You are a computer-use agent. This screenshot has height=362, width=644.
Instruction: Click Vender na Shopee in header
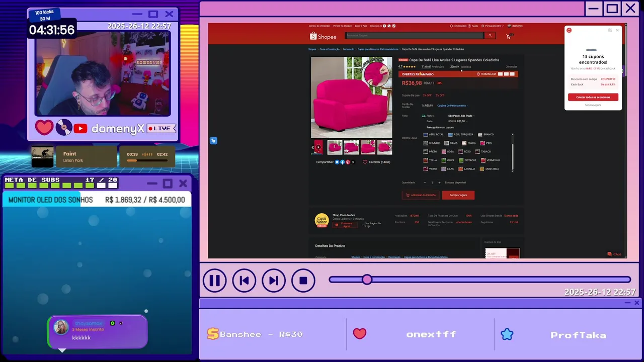tap(342, 26)
